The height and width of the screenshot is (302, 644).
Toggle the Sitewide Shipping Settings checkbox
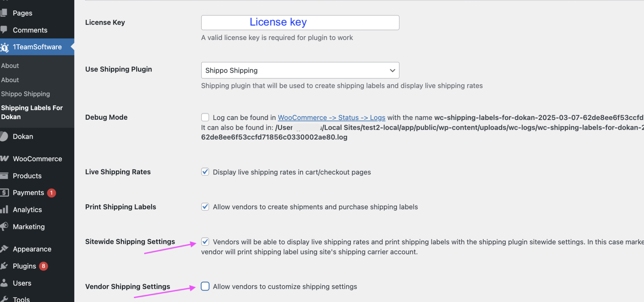tap(205, 242)
